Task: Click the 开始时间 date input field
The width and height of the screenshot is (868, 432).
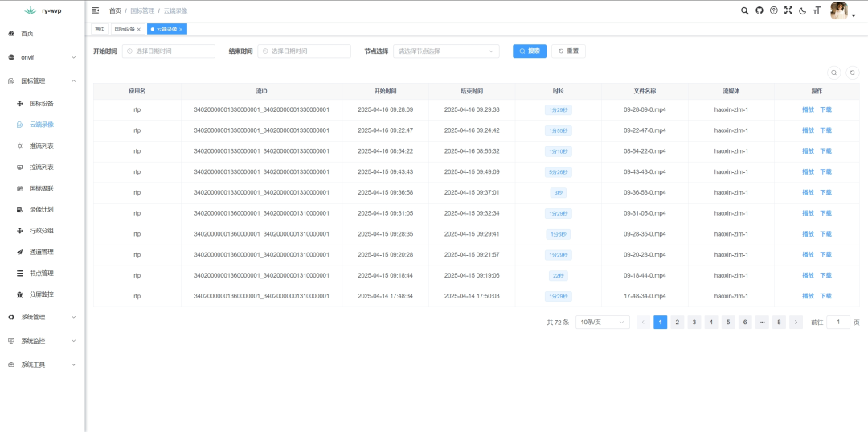Action: 169,51
